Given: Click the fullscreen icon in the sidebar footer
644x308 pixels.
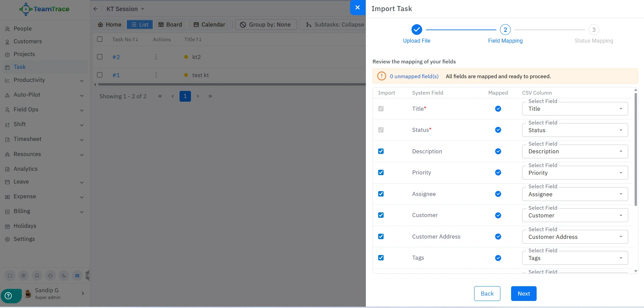Looking at the screenshot, I should coord(10,275).
